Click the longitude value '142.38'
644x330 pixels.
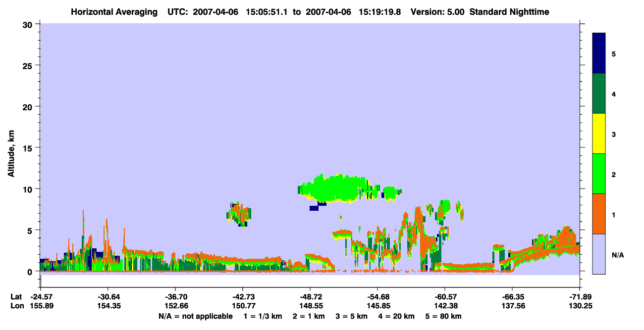(x=445, y=306)
